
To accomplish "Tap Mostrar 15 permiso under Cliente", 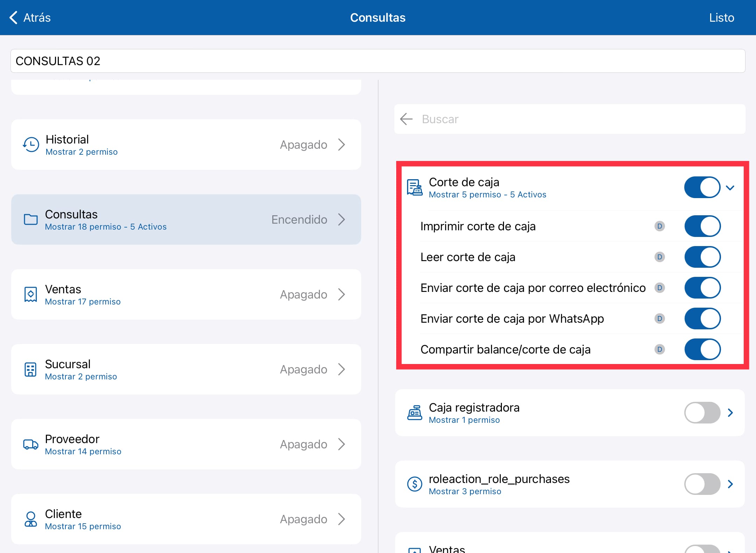I will (83, 526).
